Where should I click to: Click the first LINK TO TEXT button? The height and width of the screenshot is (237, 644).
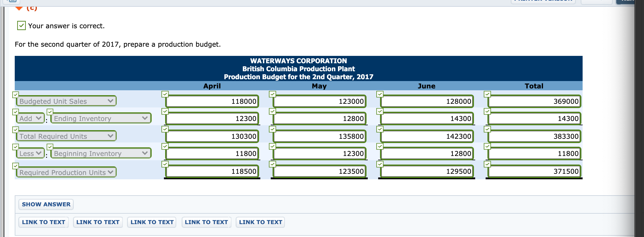43,222
